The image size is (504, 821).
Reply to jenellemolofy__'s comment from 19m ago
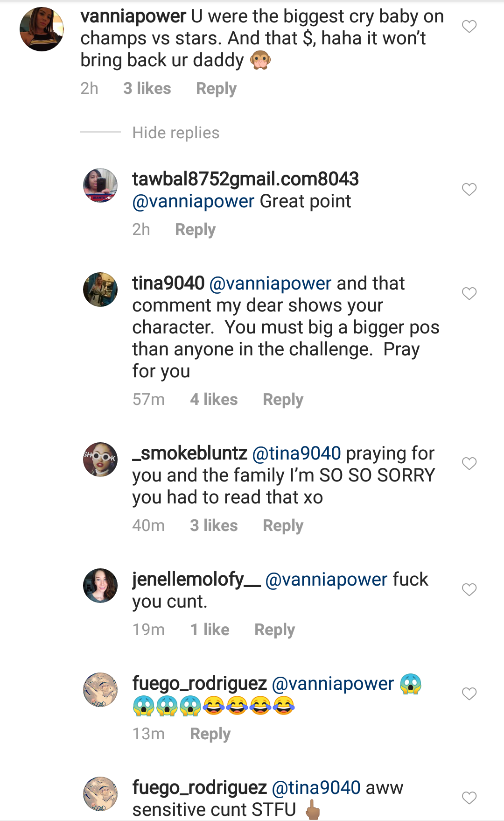(x=274, y=630)
